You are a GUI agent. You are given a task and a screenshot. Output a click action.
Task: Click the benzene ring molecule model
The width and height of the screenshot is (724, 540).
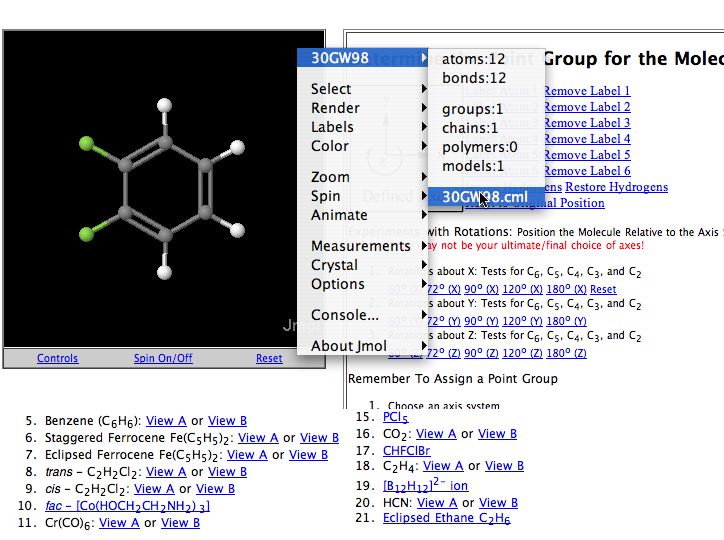tap(164, 188)
